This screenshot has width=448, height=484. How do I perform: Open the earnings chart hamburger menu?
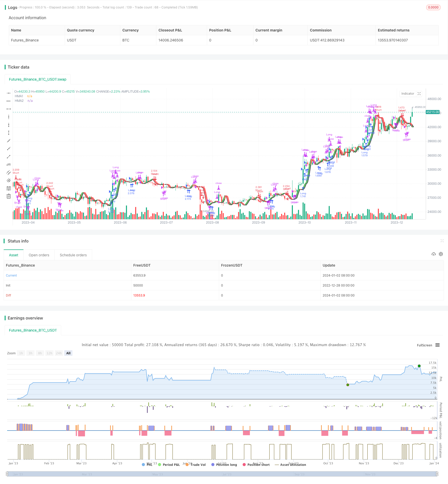point(438,345)
